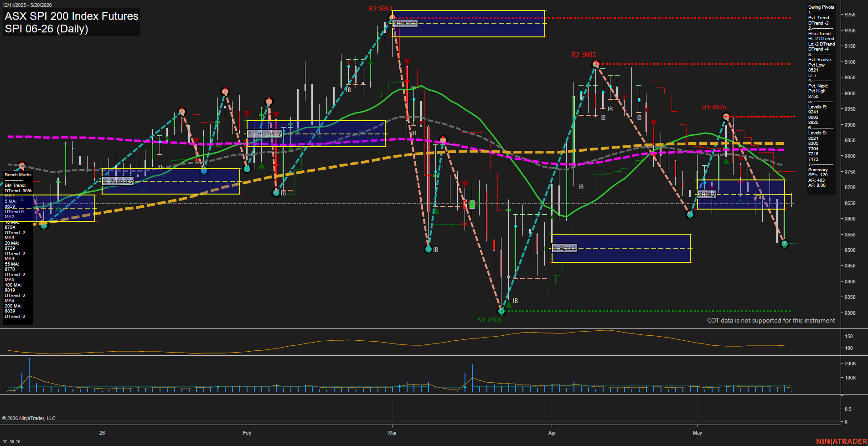Click the 200K volume axis label
The image size is (868, 446).
pos(851,364)
